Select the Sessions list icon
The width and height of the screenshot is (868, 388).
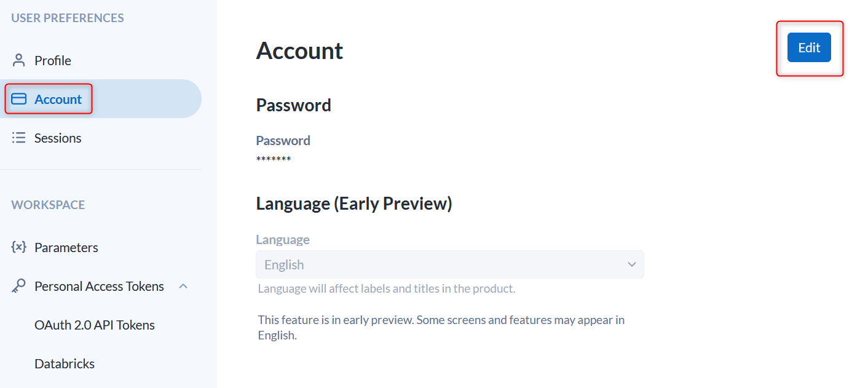(x=18, y=137)
